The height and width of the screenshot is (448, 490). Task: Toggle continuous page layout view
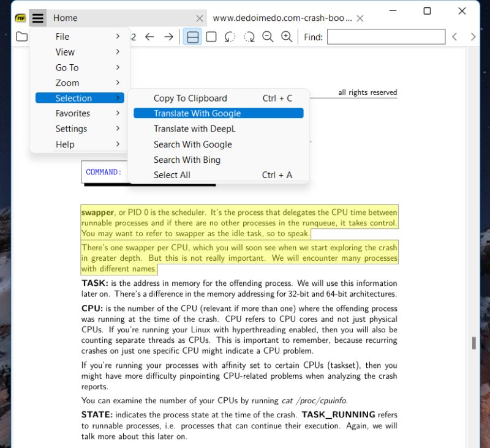tap(192, 37)
